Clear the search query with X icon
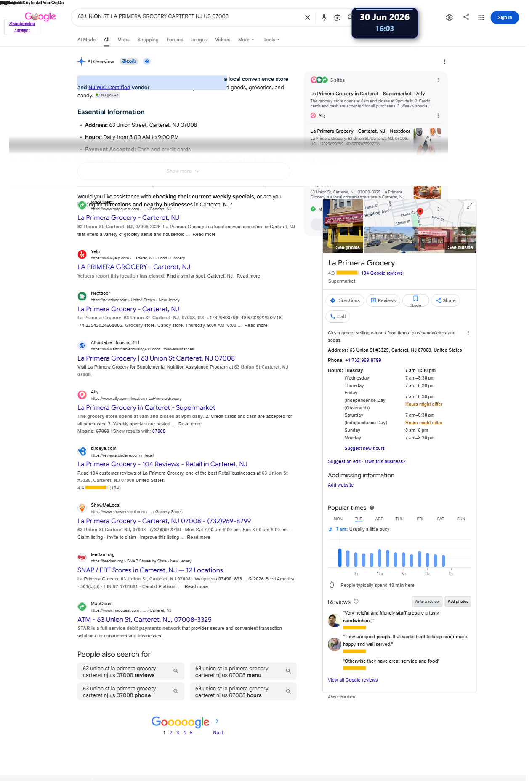 tap(307, 17)
